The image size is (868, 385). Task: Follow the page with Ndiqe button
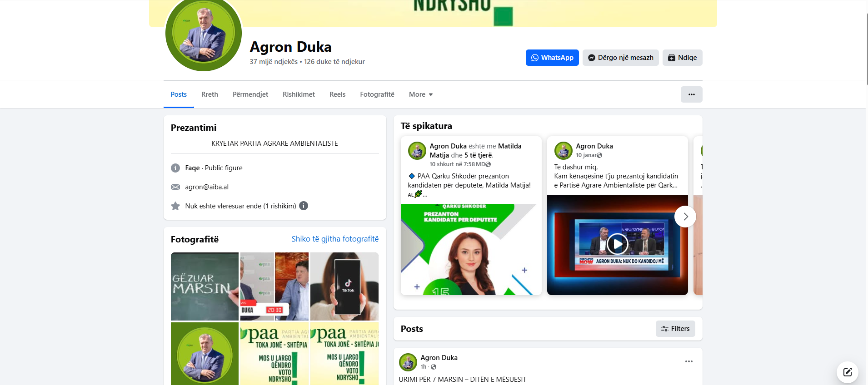coord(682,58)
